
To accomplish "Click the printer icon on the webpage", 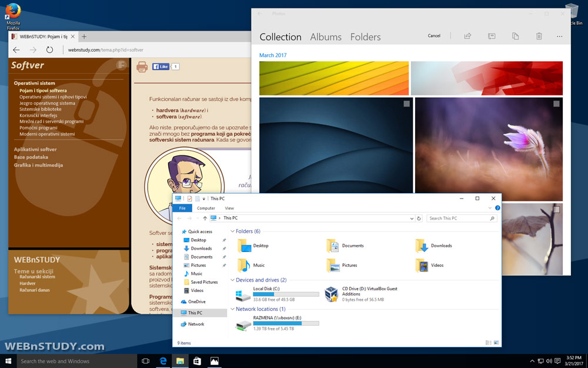I will pyautogui.click(x=142, y=67).
